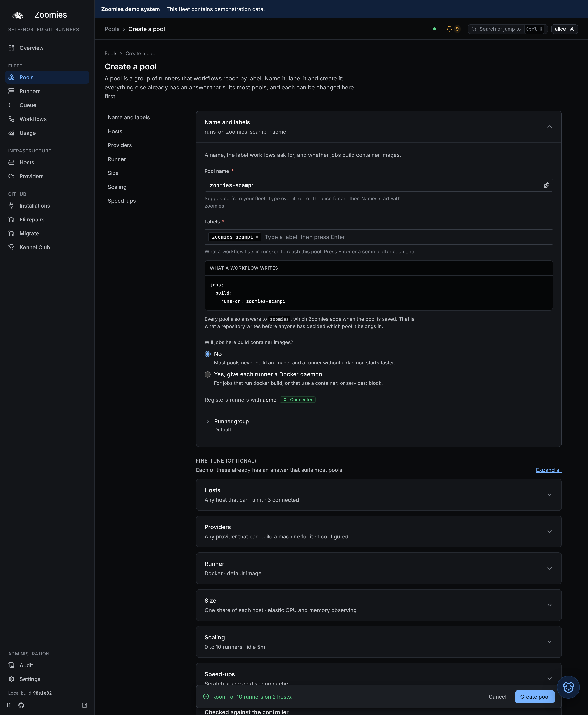The width and height of the screenshot is (588, 715).
Task: Roll the dice for a pool name
Action: [x=546, y=185]
